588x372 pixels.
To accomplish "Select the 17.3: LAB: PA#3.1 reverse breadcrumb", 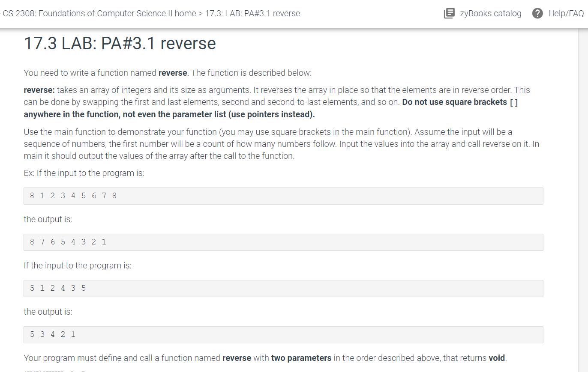I will (252, 13).
